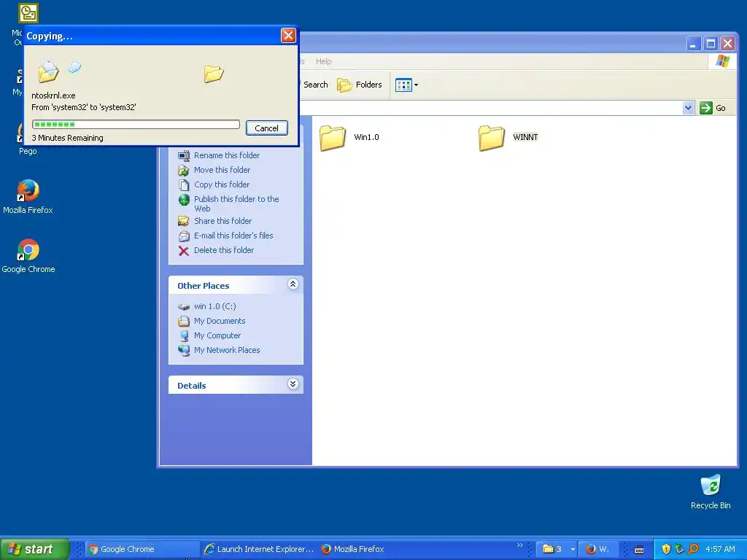Click the Safely Remove Hardware tray icon
747x560 pixels.
coord(679,549)
